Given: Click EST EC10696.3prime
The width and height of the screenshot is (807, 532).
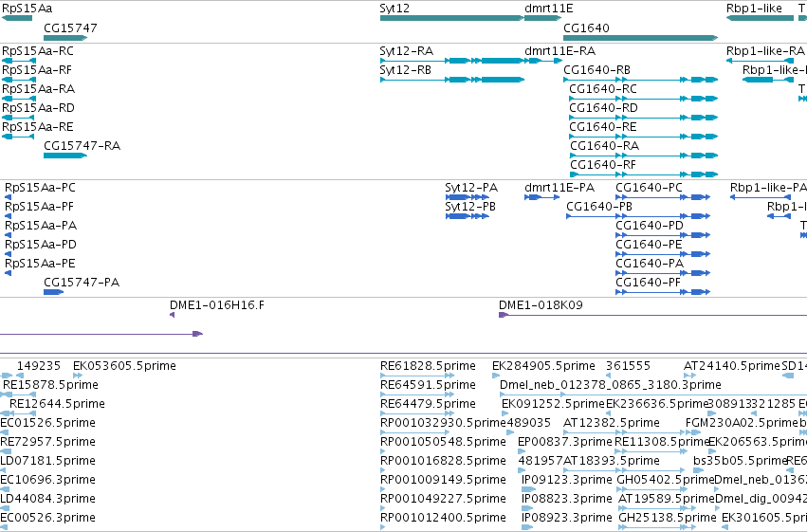Looking at the screenshot, I should [x=47, y=481].
